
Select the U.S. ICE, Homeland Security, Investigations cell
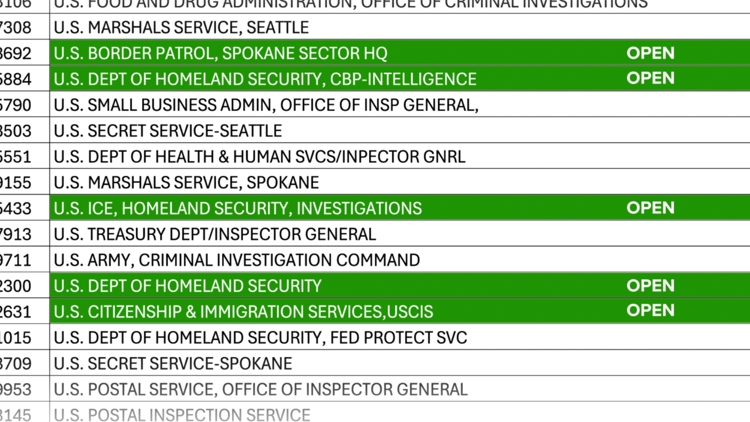pyautogui.click(x=238, y=209)
